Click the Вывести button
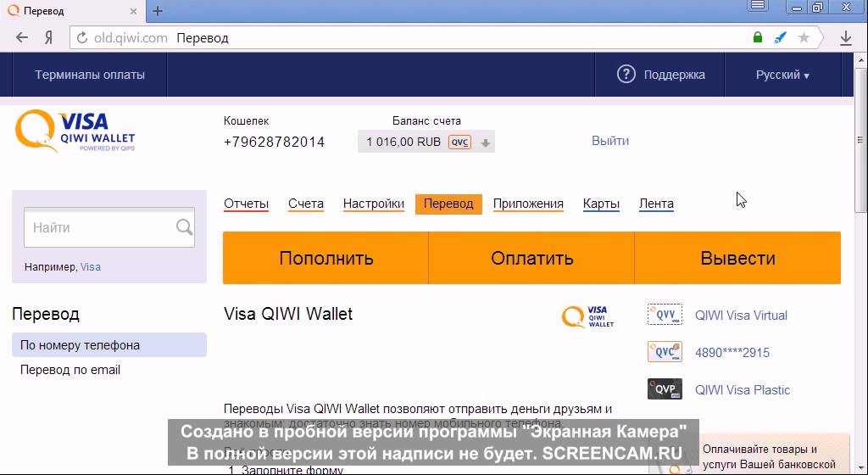The width and height of the screenshot is (868, 475). [738, 258]
